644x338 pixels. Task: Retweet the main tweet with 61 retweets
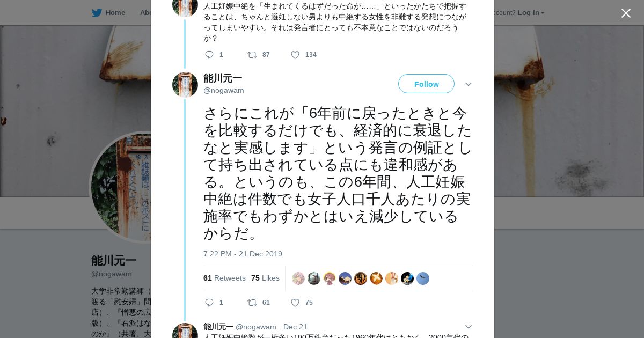(x=252, y=303)
